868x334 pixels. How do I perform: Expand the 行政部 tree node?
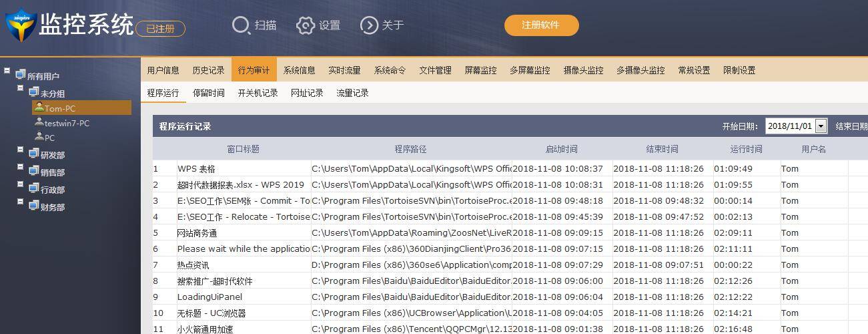pos(20,184)
